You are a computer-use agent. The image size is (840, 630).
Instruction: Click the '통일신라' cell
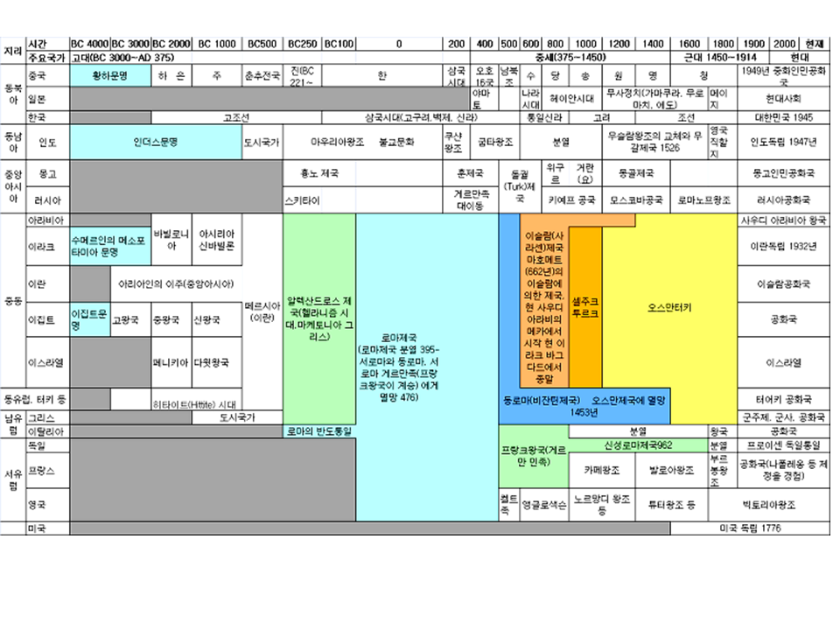click(x=544, y=117)
